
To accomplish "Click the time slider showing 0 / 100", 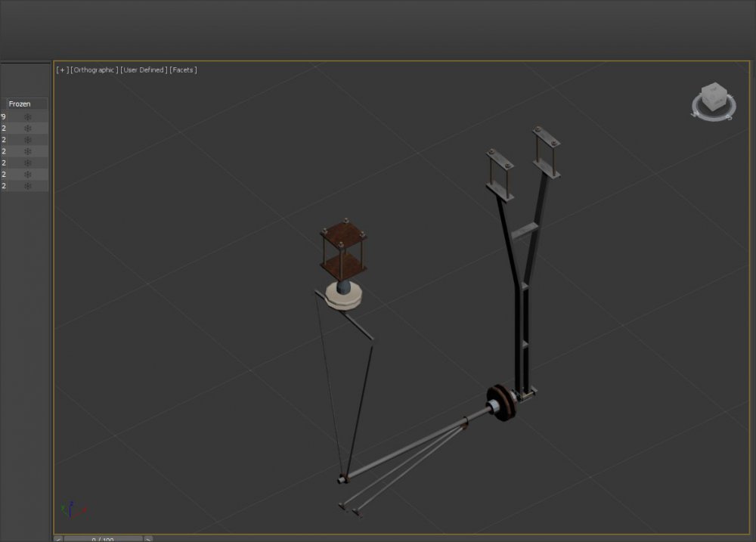I will click(x=104, y=539).
